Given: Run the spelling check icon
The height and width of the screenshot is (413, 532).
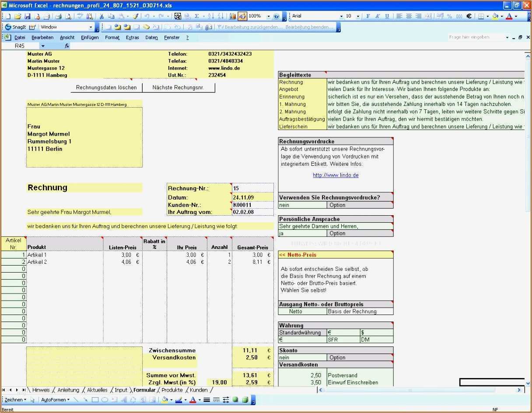Looking at the screenshot, I should pyautogui.click(x=80, y=16).
